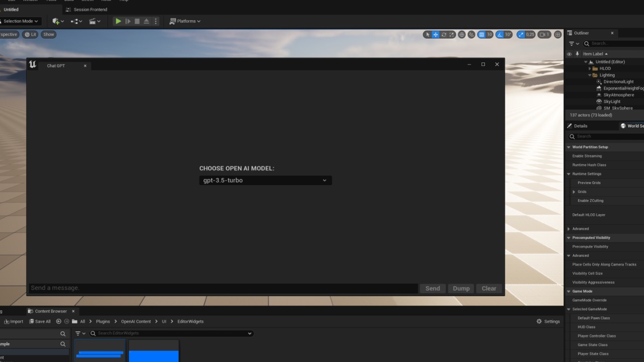This screenshot has height=362, width=644.
Task: Toggle surface snapping icon in viewport
Action: click(471, 35)
